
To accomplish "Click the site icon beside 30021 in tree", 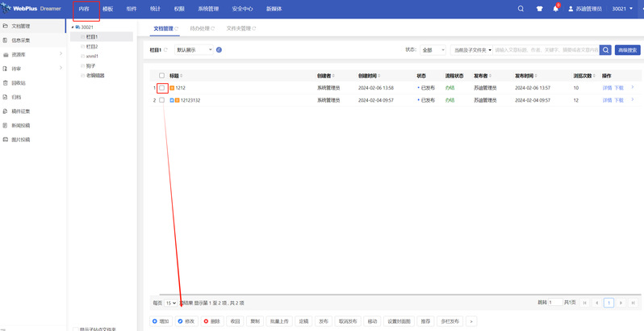I will tap(77, 27).
